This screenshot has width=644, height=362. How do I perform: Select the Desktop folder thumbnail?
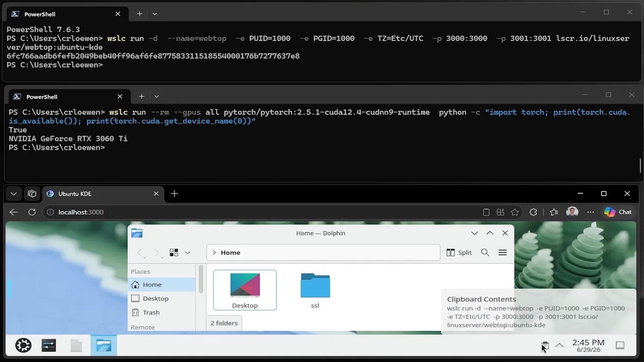[245, 290]
